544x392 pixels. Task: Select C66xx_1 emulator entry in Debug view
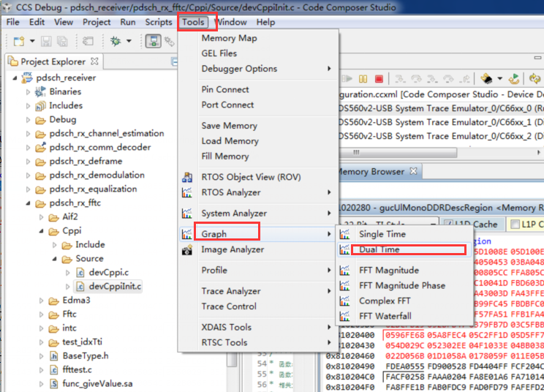point(442,122)
